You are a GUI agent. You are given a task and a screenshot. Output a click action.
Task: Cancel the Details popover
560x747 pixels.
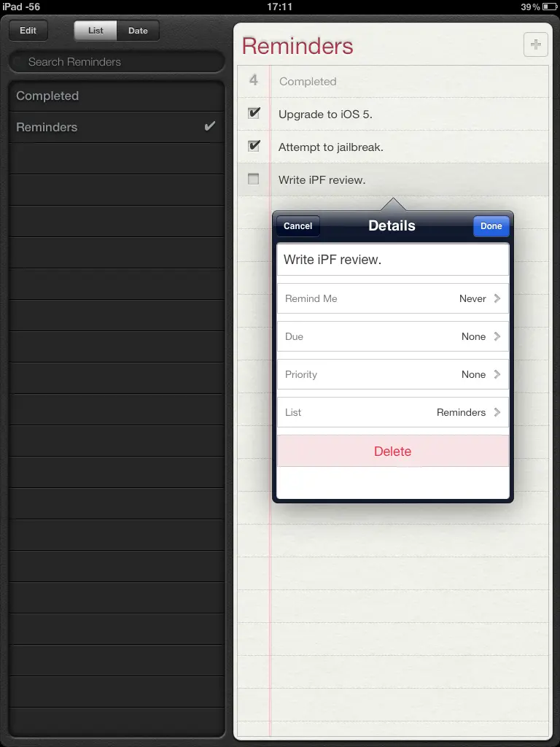coord(297,226)
